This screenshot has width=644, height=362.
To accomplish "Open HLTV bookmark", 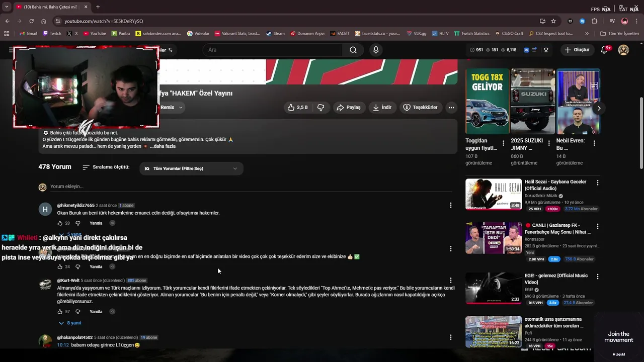I will point(440,34).
